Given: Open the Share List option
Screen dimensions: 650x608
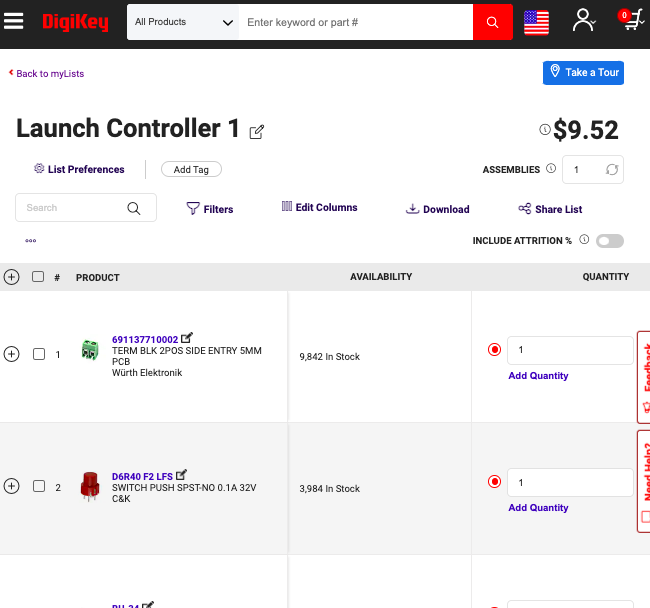Looking at the screenshot, I should [x=550, y=209].
